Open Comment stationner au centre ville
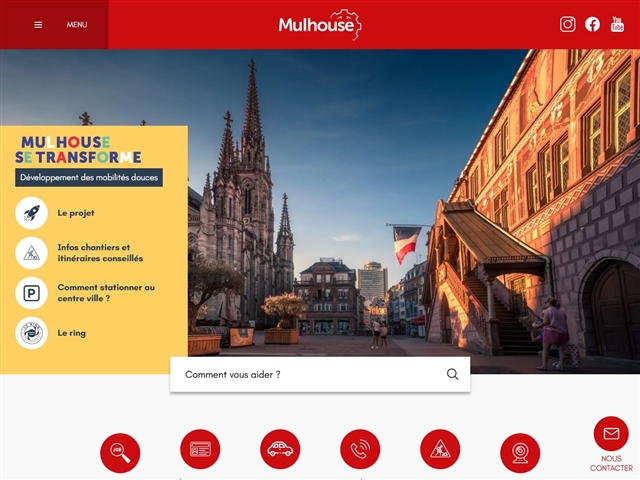The image size is (640, 480). 106,293
